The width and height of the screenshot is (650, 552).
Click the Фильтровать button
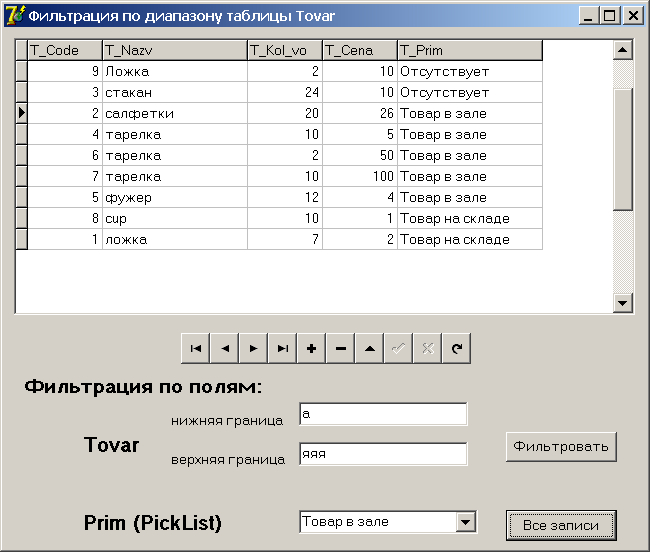point(561,447)
